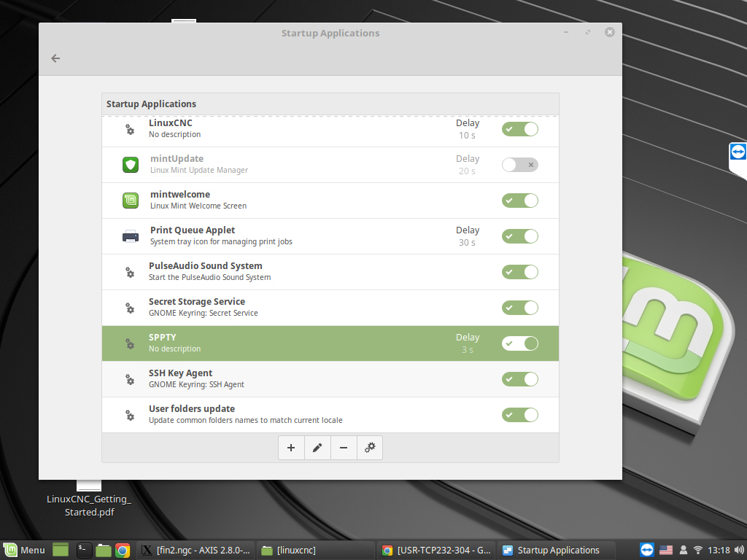
Task: Remove the selected startup application
Action: (x=344, y=448)
